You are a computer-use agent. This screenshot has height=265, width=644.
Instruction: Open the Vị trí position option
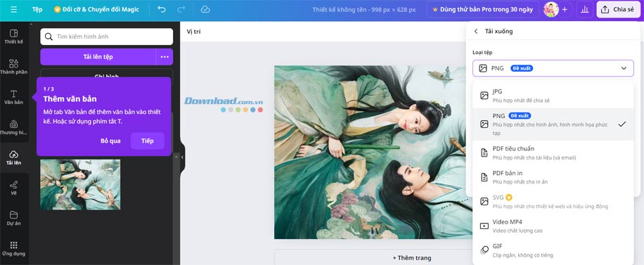193,32
